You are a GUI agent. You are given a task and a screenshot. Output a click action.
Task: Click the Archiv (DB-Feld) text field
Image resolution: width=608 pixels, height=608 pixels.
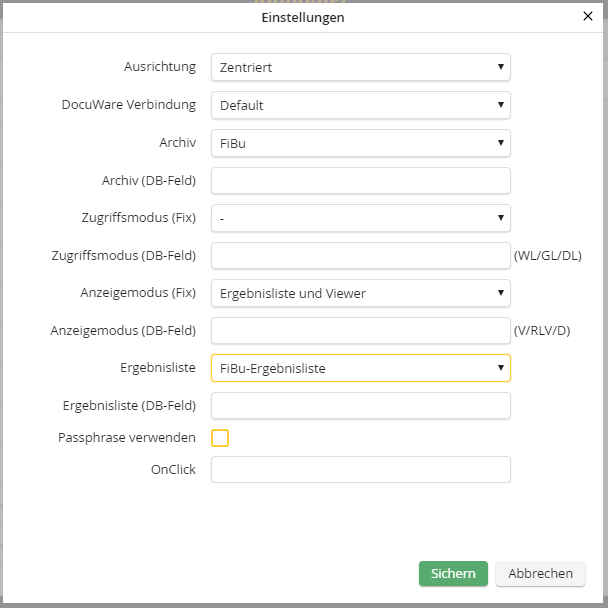pyautogui.click(x=360, y=181)
